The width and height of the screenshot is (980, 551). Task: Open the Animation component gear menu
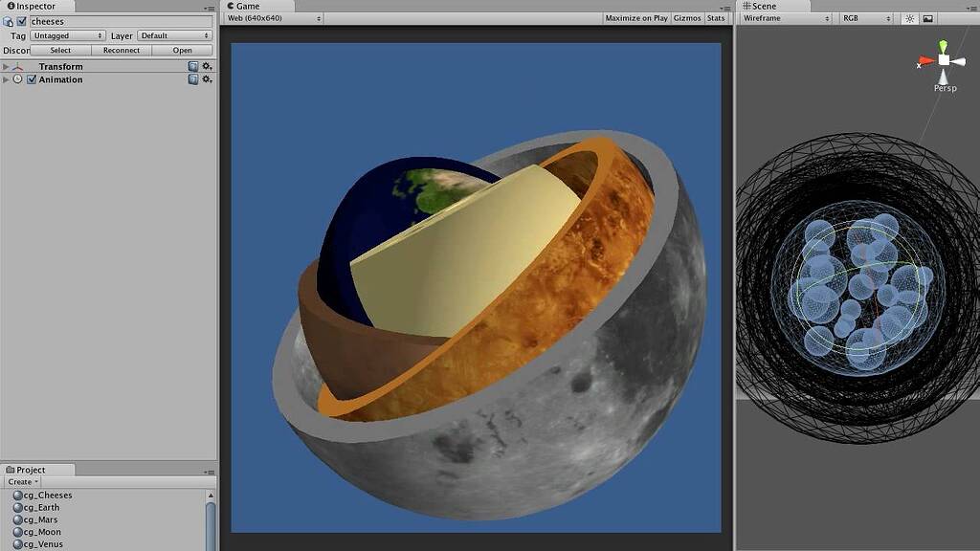[208, 79]
